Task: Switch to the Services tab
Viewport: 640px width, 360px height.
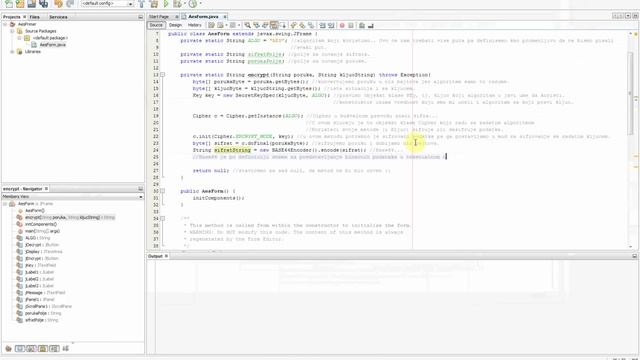Action: [58, 17]
